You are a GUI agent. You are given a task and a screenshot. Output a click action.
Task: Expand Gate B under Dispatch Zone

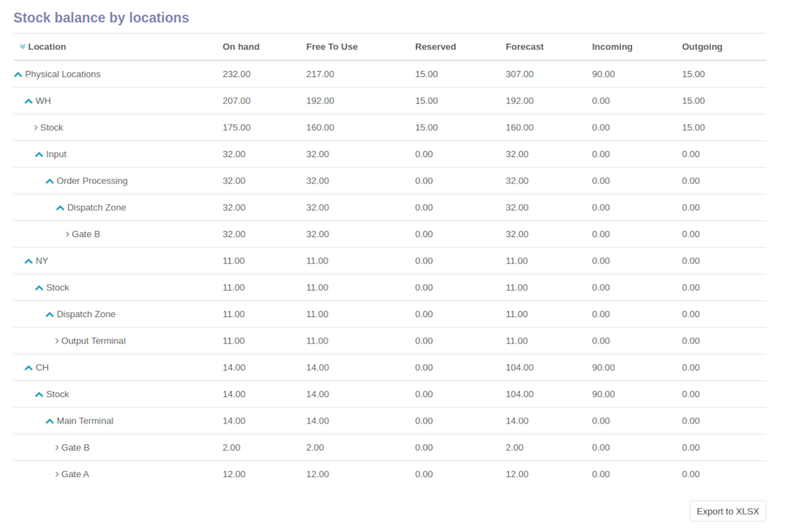(67, 234)
